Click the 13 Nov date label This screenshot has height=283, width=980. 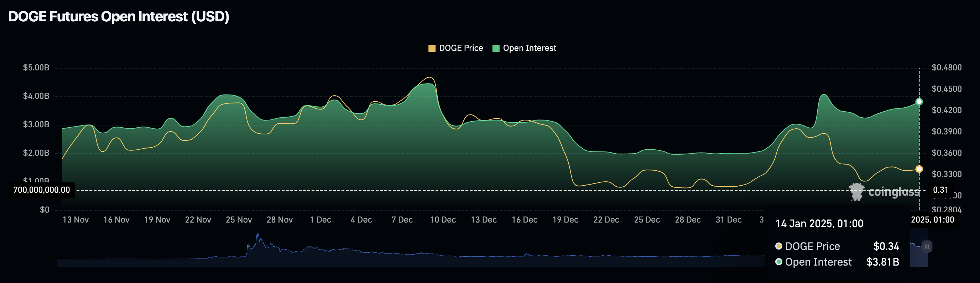click(76, 220)
